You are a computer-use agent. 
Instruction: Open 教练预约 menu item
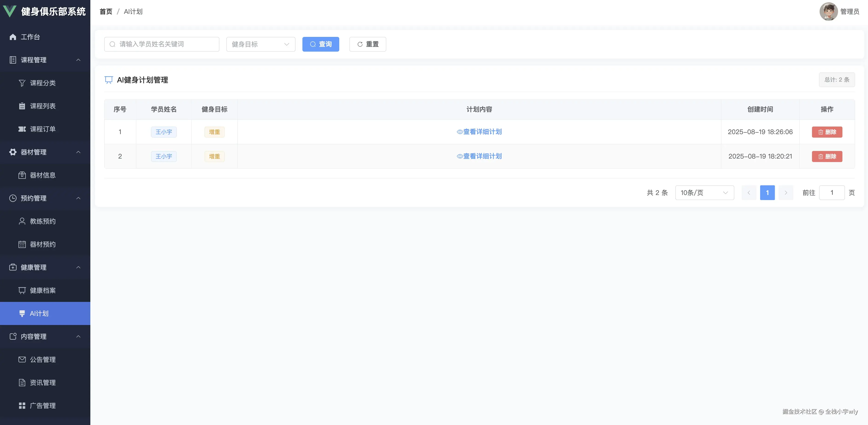tap(42, 221)
